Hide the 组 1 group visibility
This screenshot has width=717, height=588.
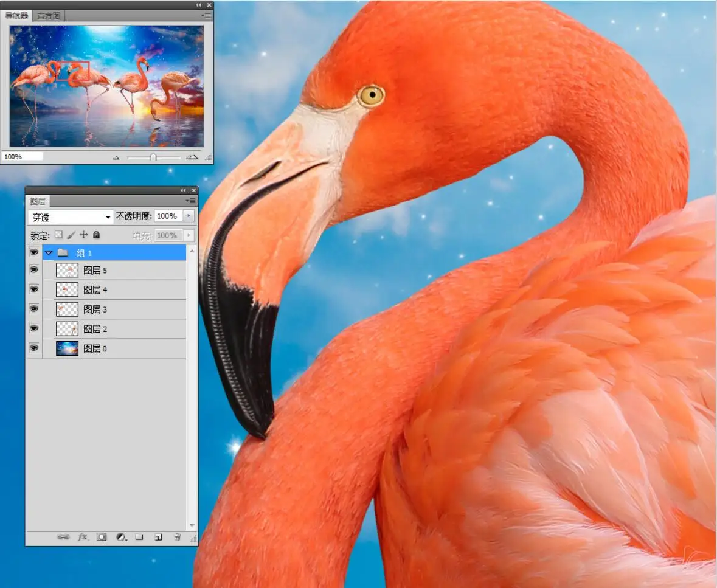(x=34, y=252)
